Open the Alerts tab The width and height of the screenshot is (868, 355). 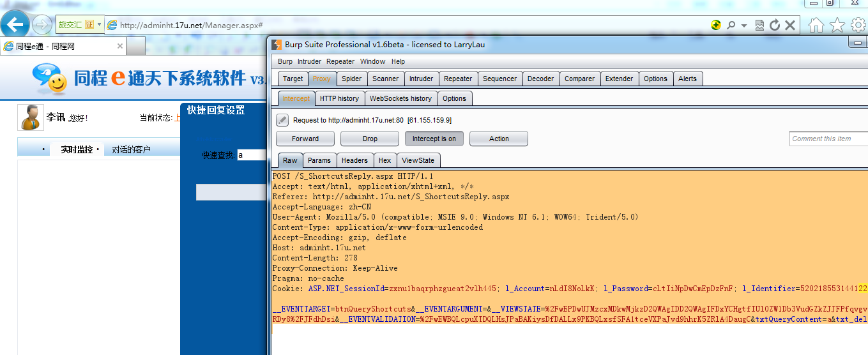(x=687, y=79)
